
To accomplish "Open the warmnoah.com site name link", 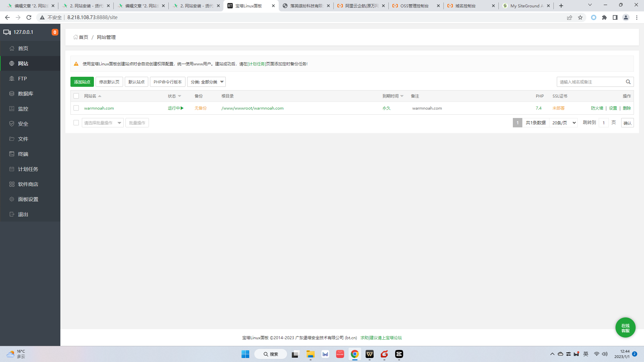I will point(99,108).
